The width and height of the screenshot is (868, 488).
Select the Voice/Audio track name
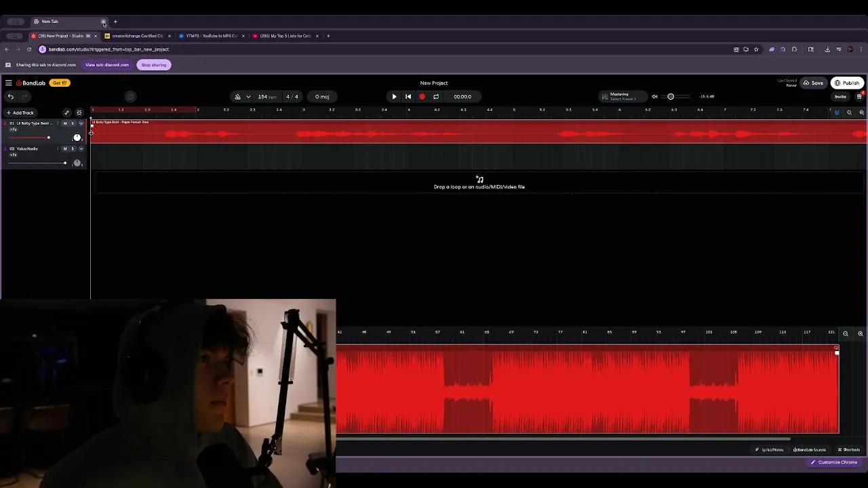point(27,148)
